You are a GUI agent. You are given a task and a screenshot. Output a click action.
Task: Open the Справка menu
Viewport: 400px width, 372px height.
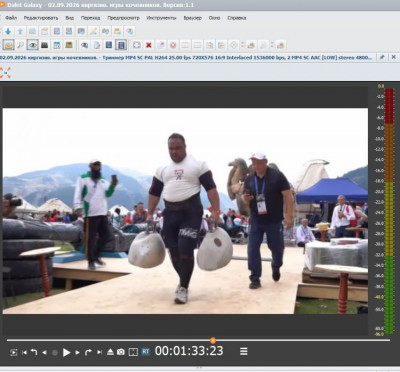[237, 18]
